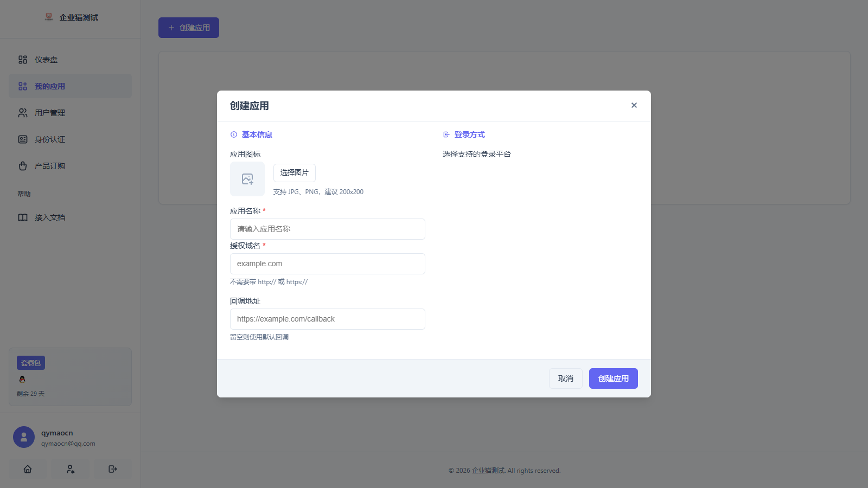This screenshot has width=868, height=488.
Task: Click the 不需要带 http:// hint text
Action: pos(269,282)
